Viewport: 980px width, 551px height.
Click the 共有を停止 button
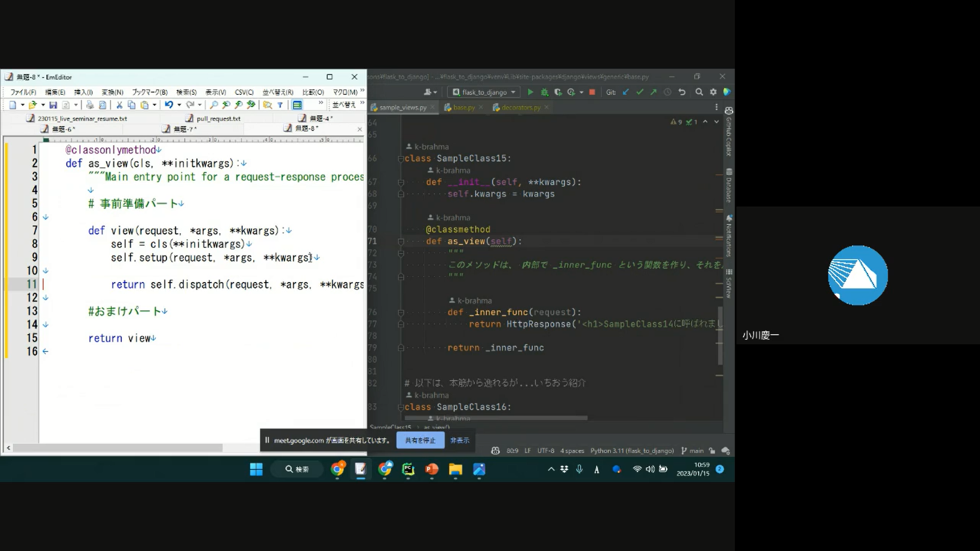(x=420, y=440)
